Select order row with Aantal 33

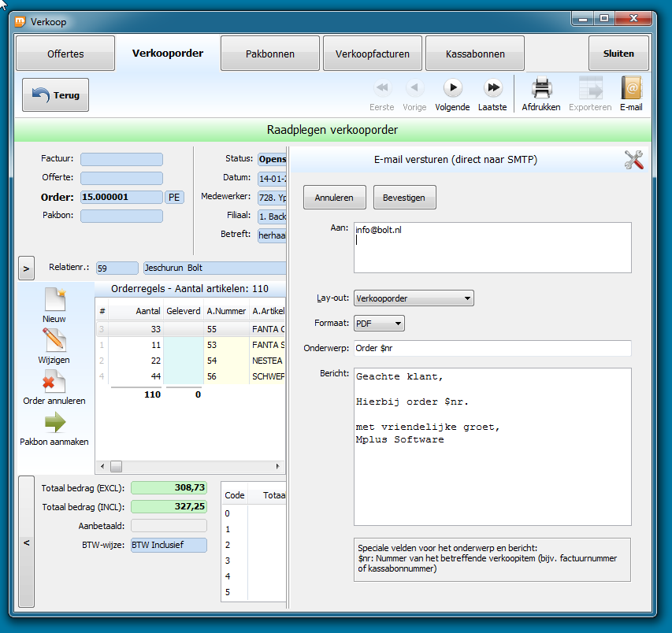191,329
